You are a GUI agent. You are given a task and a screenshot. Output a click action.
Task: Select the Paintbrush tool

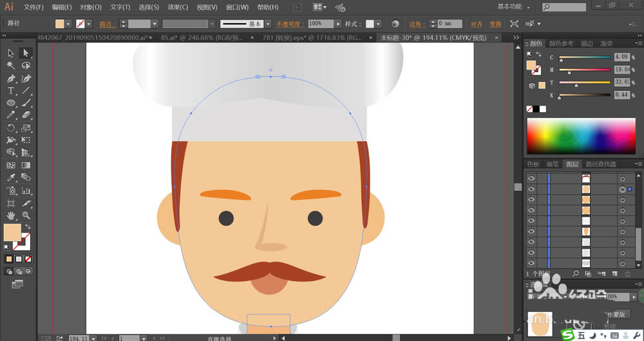(26, 103)
